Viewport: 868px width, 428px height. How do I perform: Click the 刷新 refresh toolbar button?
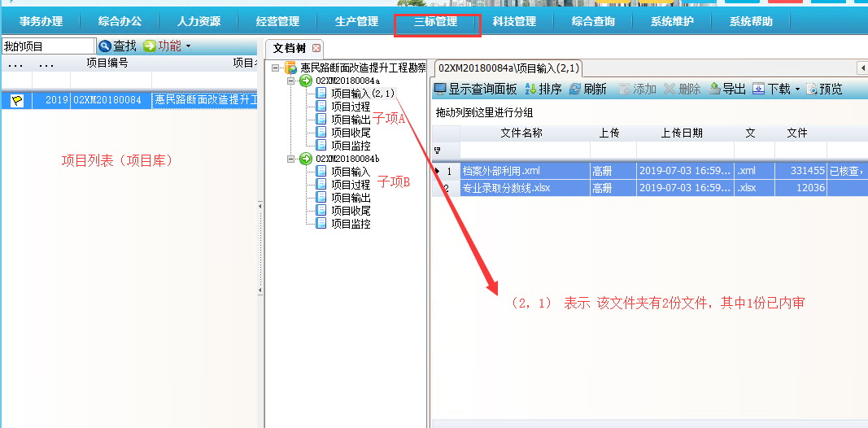[x=588, y=90]
